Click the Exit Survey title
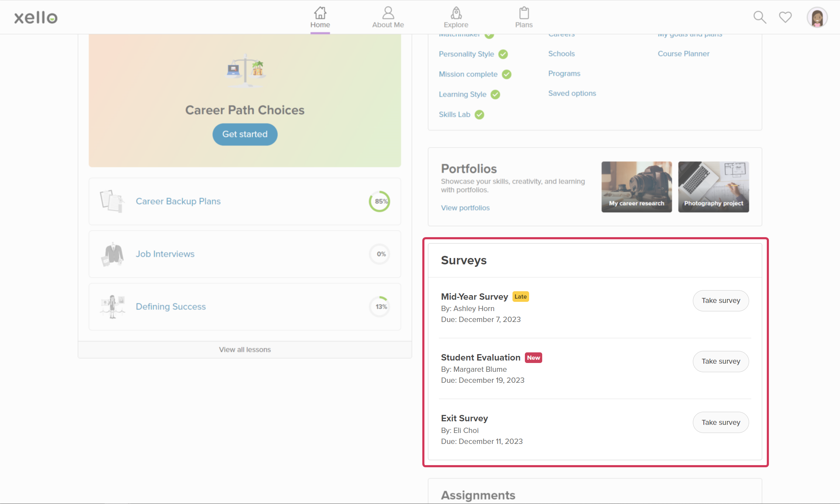 [x=464, y=418]
